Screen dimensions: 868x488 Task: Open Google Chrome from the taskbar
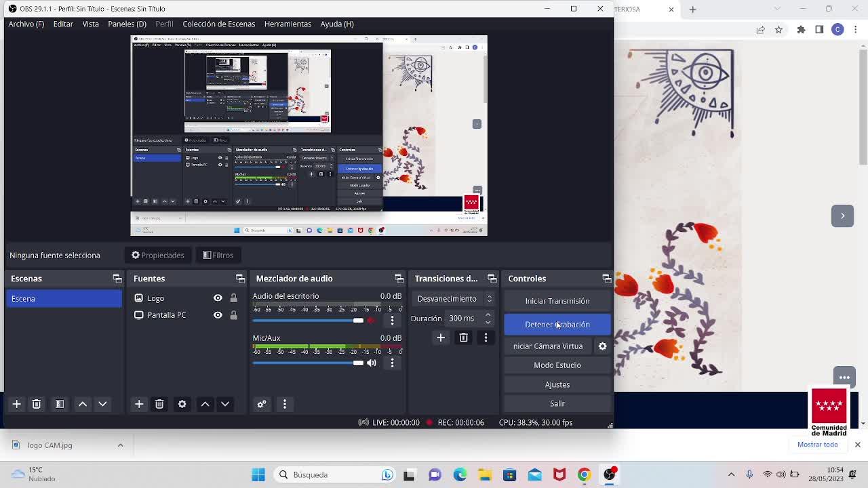pyautogui.click(x=584, y=475)
